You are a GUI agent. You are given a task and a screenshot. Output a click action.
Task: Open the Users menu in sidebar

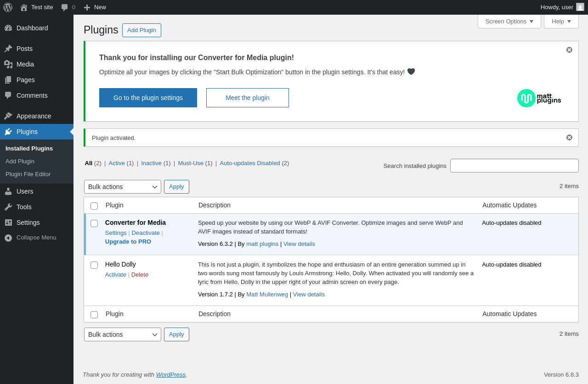25,191
